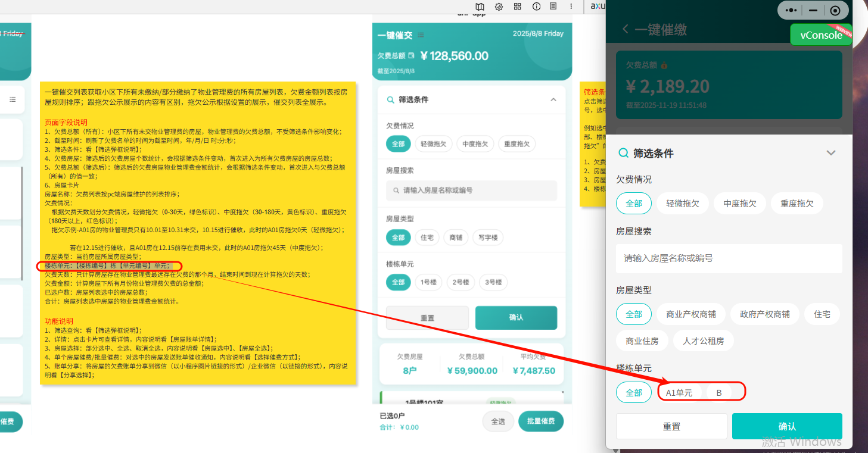Click the map icon in the top toolbar

(x=480, y=7)
